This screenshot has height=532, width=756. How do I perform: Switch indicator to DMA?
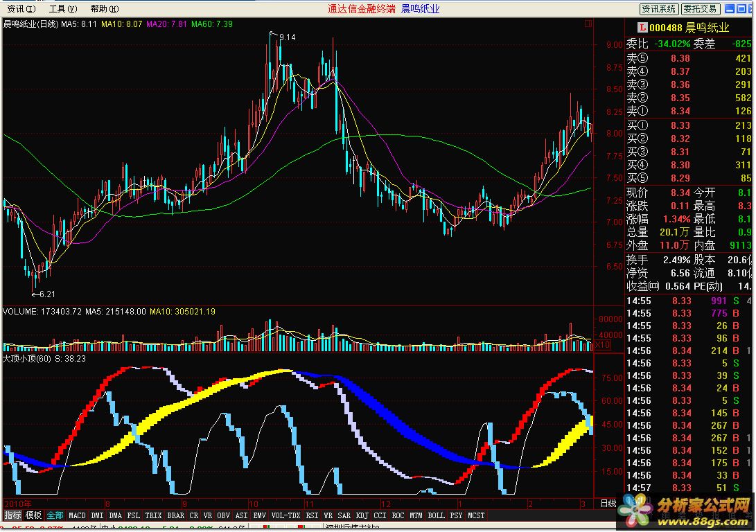pyautogui.click(x=116, y=515)
